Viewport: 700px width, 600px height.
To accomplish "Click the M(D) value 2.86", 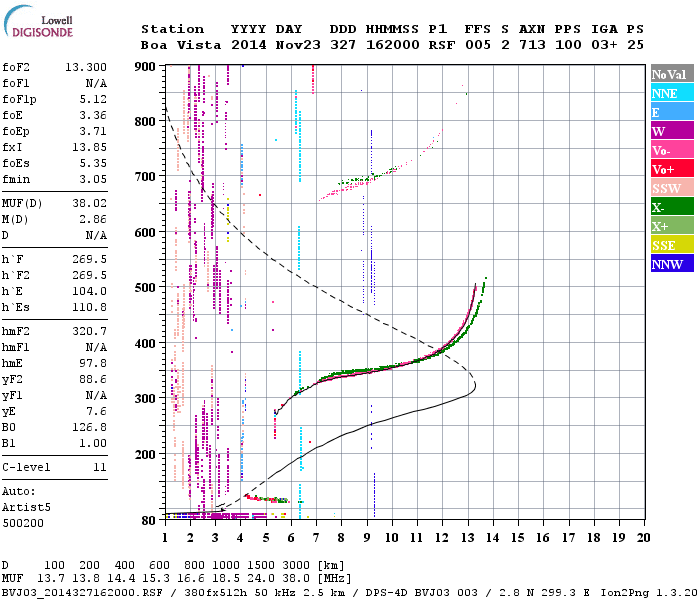I will 93,219.
